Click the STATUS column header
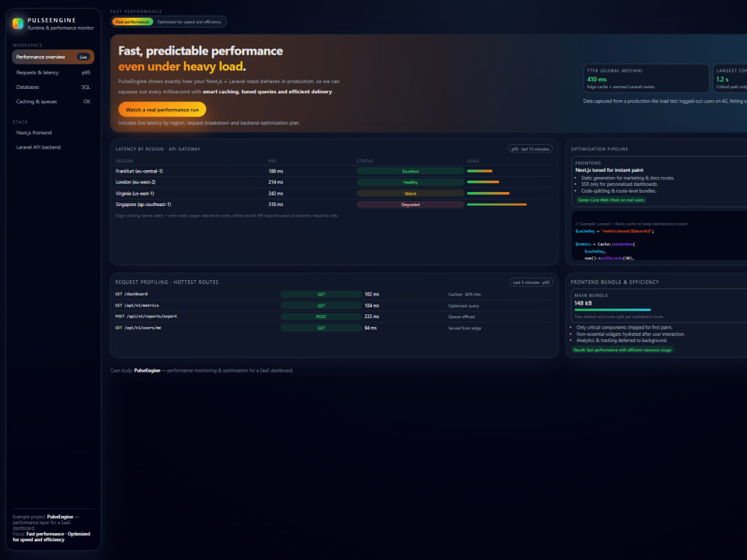Image resolution: width=747 pixels, height=560 pixels. click(365, 161)
